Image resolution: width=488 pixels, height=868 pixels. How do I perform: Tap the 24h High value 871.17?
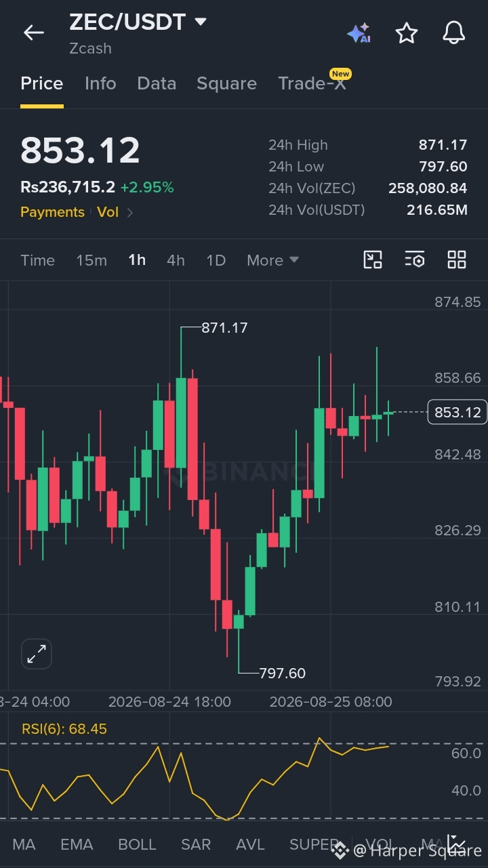(443, 145)
